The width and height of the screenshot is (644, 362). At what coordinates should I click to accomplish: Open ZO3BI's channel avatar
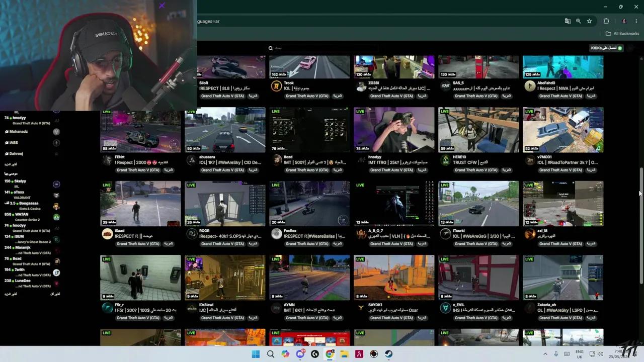point(361,86)
